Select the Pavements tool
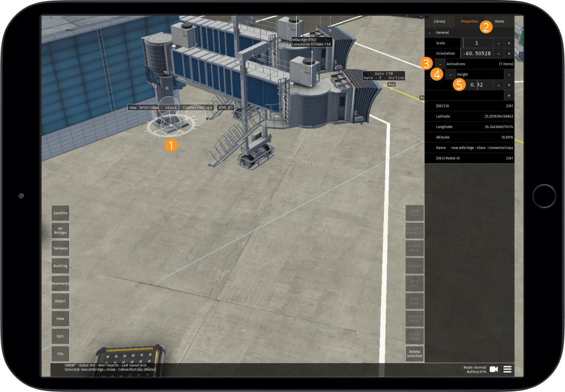 point(60,283)
